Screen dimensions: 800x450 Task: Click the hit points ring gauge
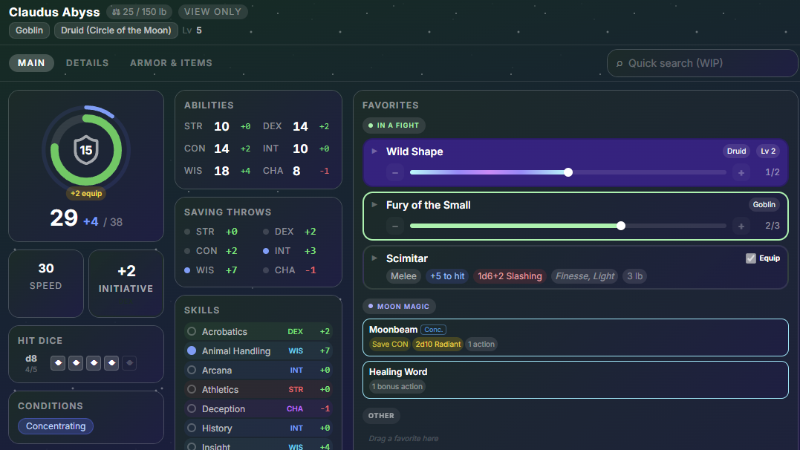86,150
